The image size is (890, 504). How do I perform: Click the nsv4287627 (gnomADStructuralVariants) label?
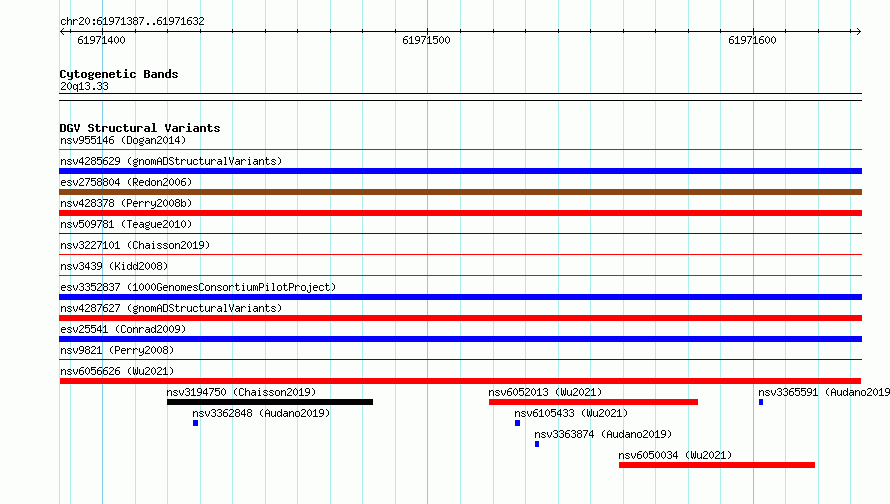[x=171, y=308]
